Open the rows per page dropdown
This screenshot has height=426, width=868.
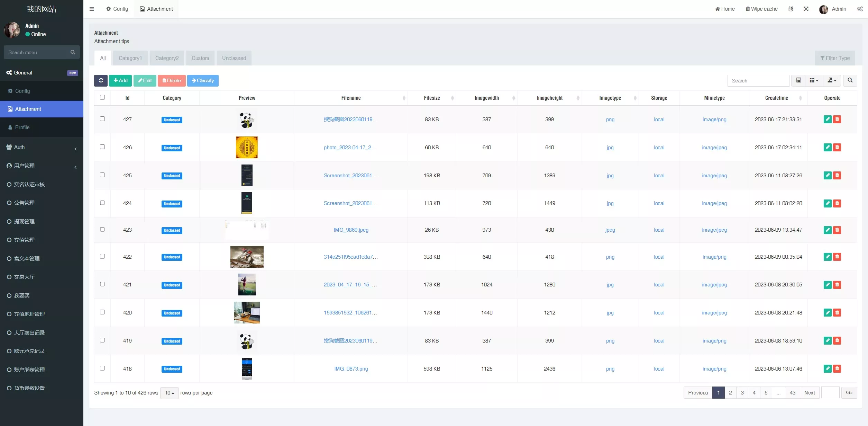click(x=169, y=393)
